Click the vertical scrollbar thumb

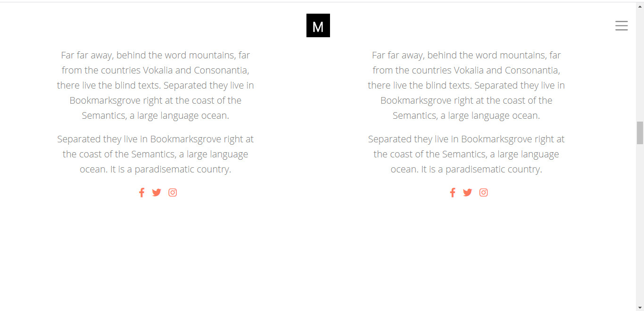(640, 133)
